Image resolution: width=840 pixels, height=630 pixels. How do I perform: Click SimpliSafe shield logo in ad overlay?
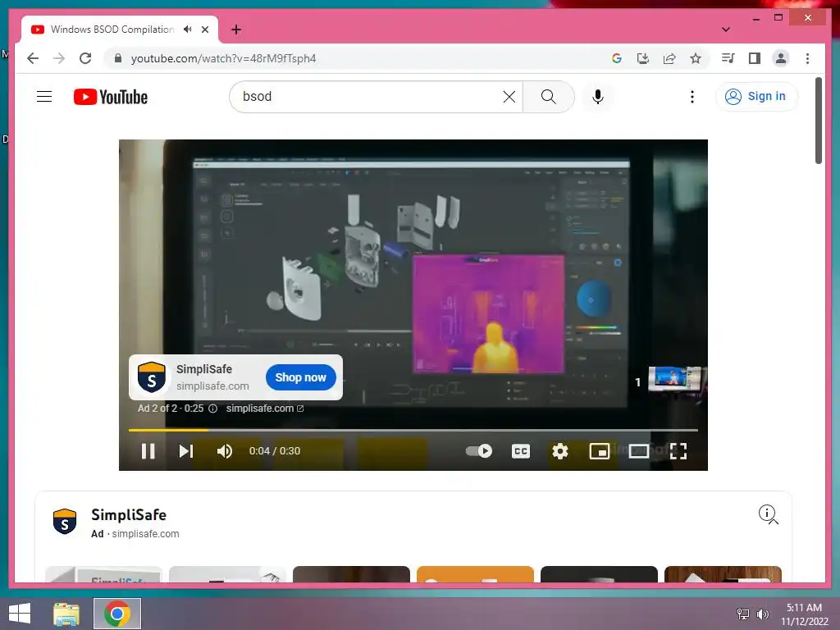click(152, 377)
